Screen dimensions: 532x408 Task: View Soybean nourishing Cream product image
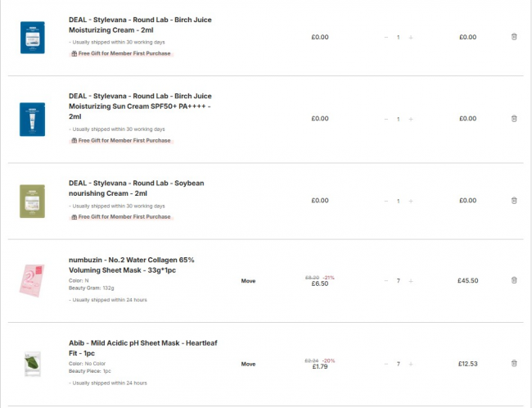(32, 201)
